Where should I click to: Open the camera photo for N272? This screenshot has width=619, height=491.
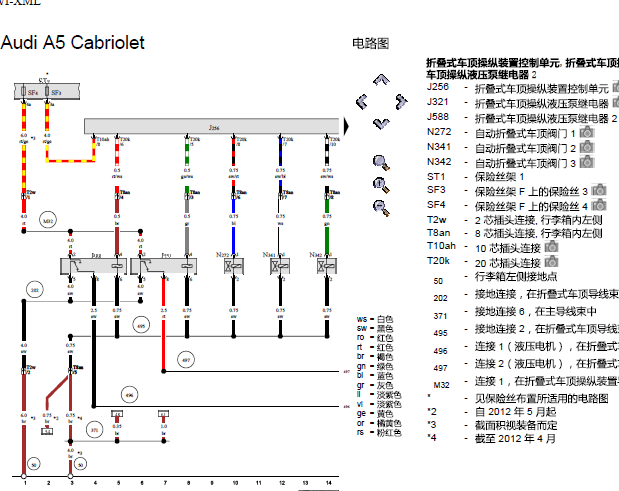(587, 132)
